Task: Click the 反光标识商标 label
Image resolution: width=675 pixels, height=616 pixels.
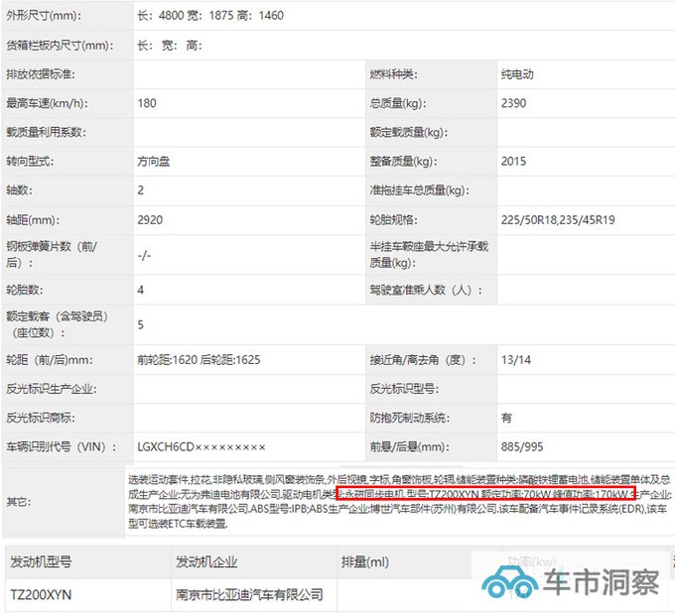Action: pos(41,418)
